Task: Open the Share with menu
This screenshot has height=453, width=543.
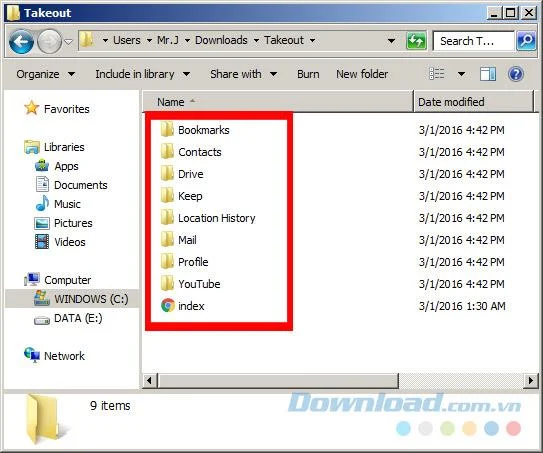Action: tap(243, 74)
